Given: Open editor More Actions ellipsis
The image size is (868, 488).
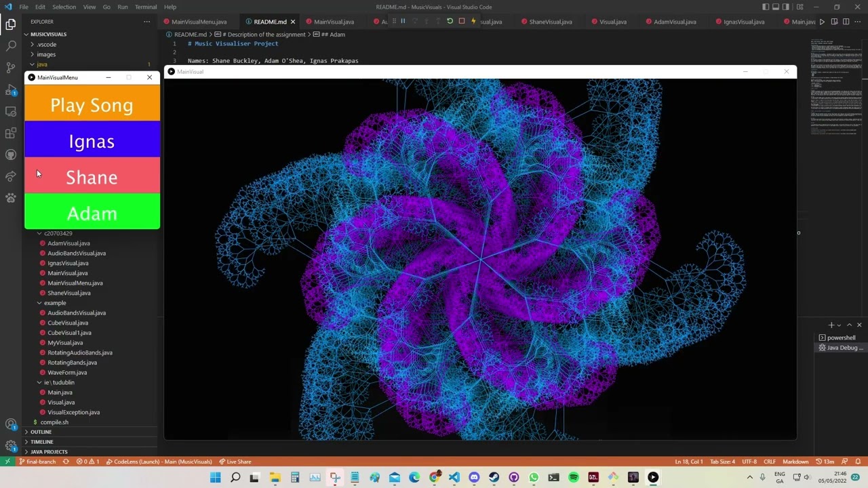Looking at the screenshot, I should 857,22.
